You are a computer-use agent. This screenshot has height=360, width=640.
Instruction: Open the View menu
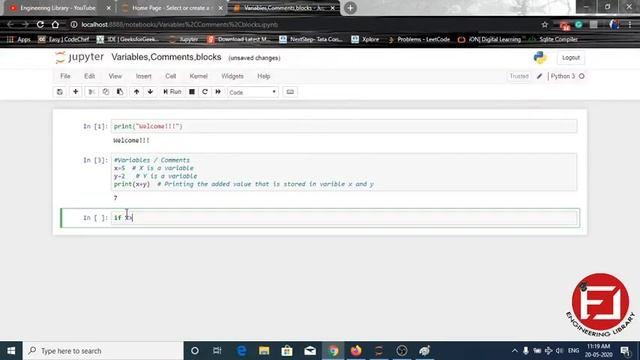[115, 76]
